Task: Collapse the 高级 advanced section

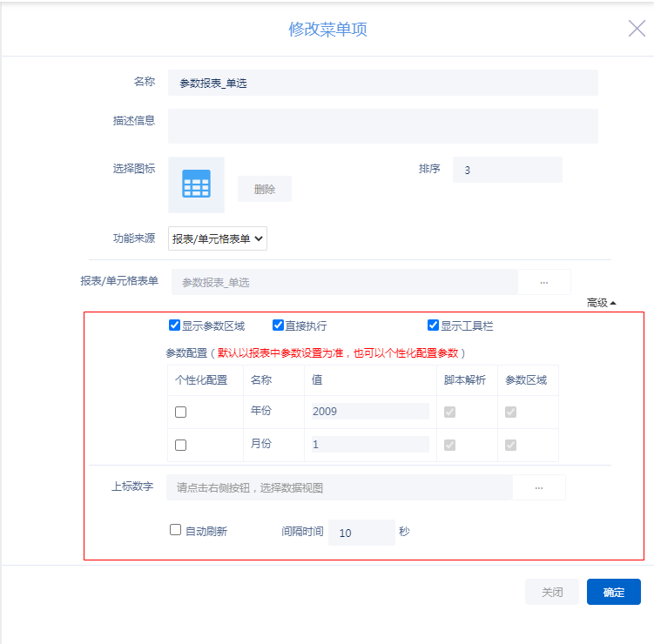Action: click(x=601, y=303)
